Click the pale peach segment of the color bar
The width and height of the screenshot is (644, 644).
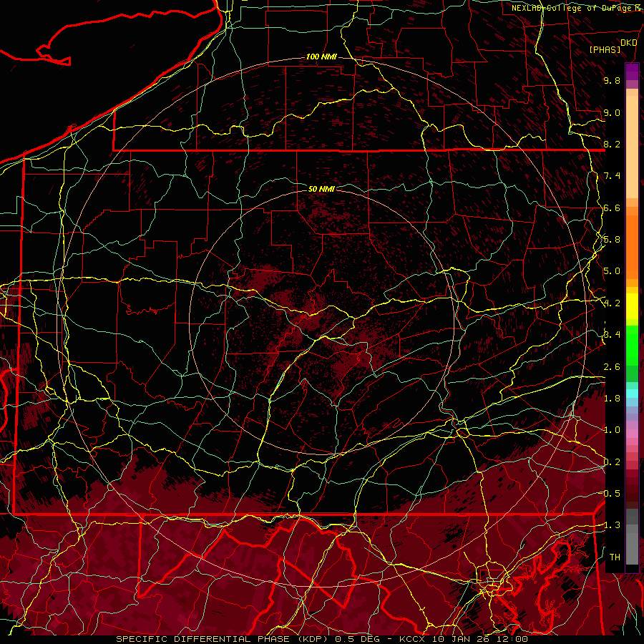click(632, 148)
